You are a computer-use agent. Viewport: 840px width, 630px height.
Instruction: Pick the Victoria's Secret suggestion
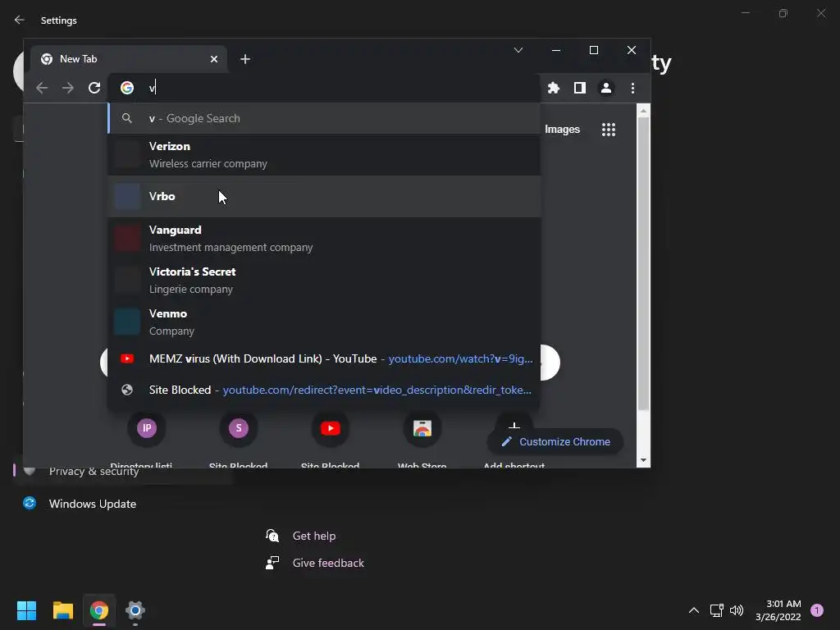click(x=324, y=281)
